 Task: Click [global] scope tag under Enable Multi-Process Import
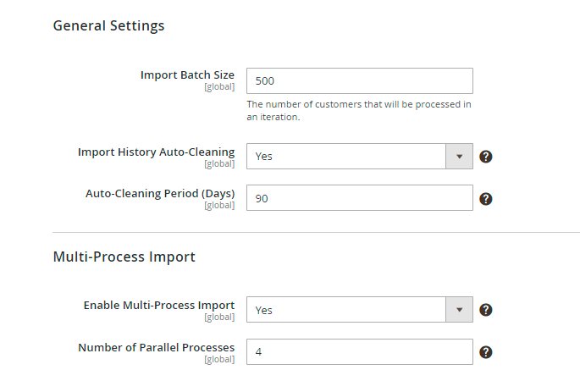pos(219,317)
